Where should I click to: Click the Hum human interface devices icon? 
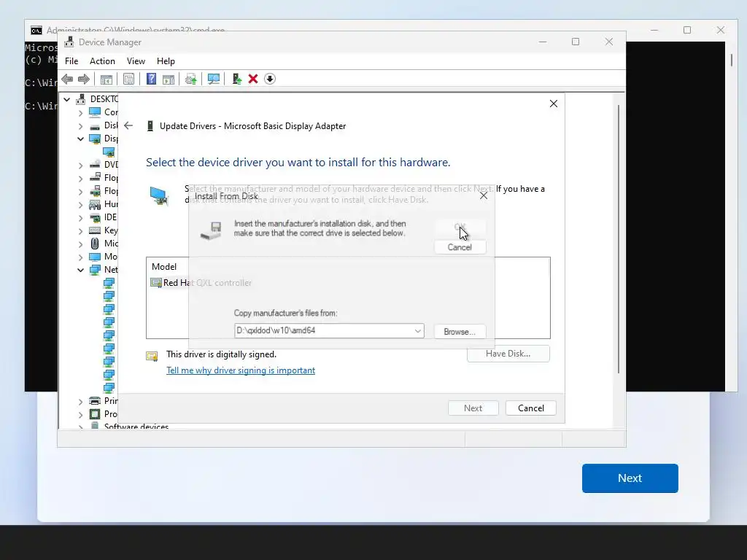pyautogui.click(x=96, y=204)
